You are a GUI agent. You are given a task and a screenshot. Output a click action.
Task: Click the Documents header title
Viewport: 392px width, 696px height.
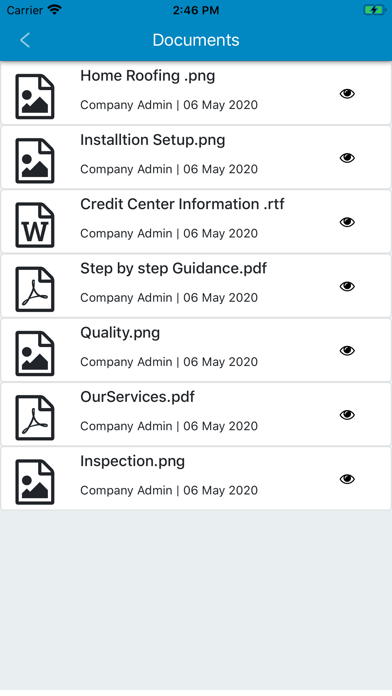[x=196, y=40]
